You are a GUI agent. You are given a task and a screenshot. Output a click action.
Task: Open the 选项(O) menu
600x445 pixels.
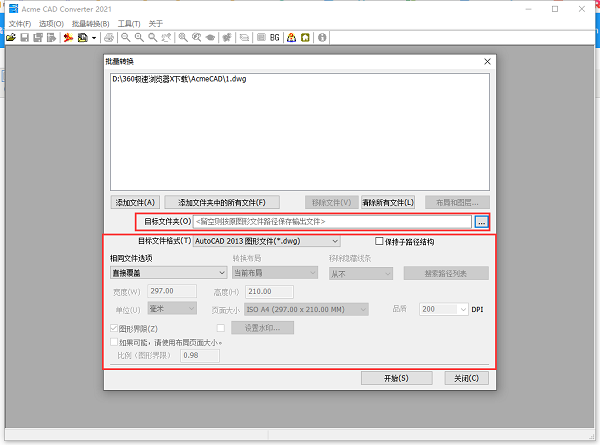(x=51, y=24)
